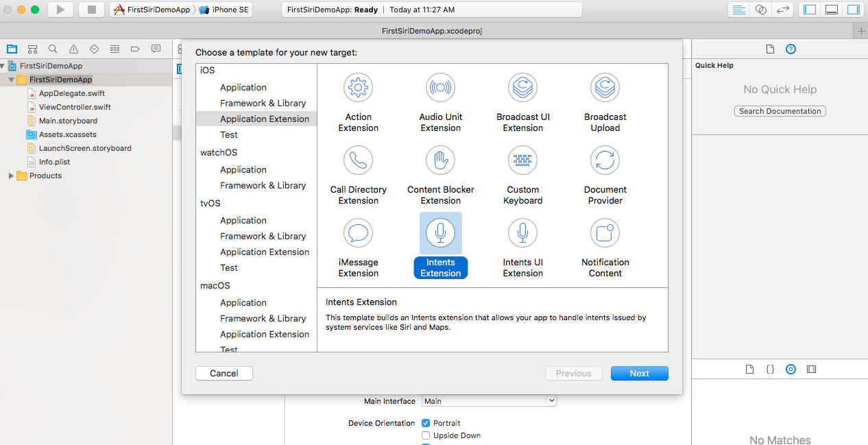
Task: Open Assets.xcassets catalog
Action: pyautogui.click(x=68, y=134)
